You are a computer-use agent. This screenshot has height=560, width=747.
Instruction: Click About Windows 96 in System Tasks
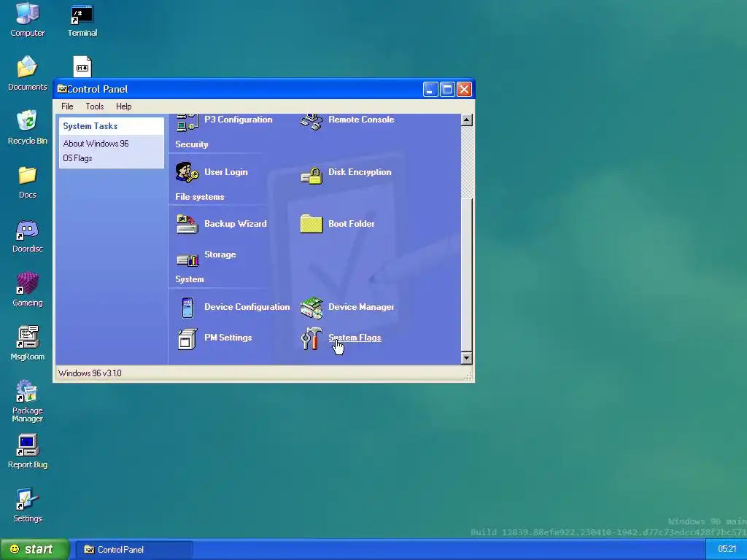pos(96,144)
